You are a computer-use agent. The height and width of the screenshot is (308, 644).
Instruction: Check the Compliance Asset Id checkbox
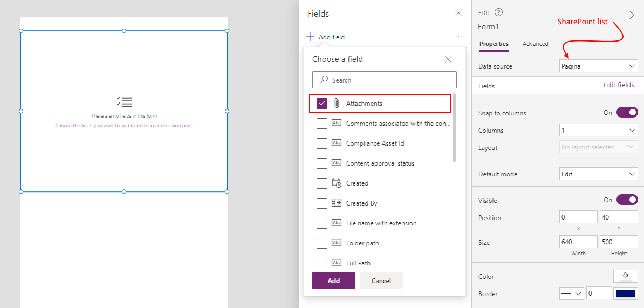click(322, 143)
